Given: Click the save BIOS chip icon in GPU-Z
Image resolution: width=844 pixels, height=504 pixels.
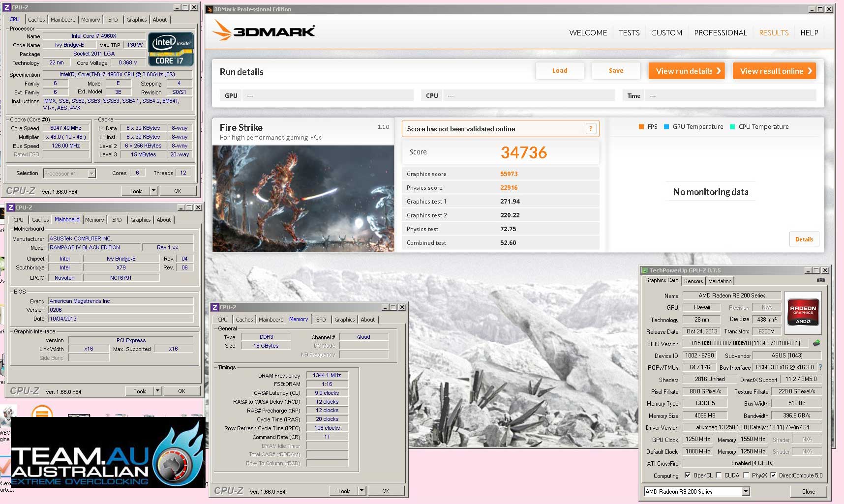Looking at the screenshot, I should pyautogui.click(x=816, y=343).
